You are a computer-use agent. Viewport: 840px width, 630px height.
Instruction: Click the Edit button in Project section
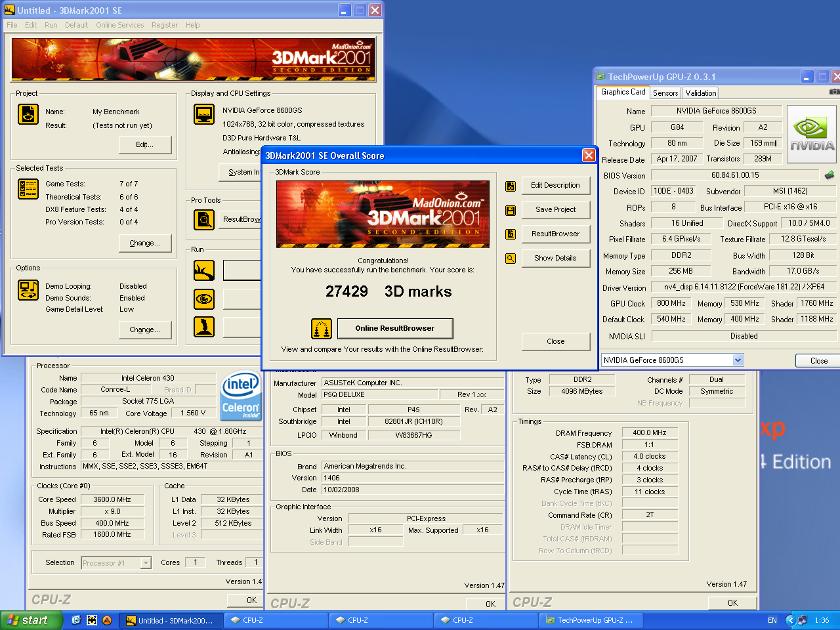[145, 144]
